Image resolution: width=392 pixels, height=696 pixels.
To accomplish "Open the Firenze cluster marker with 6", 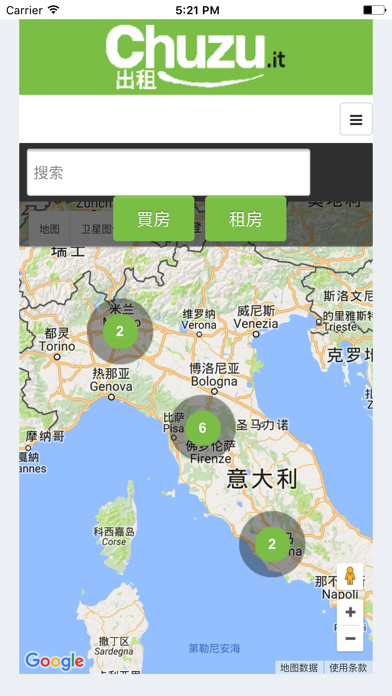I will point(202,428).
